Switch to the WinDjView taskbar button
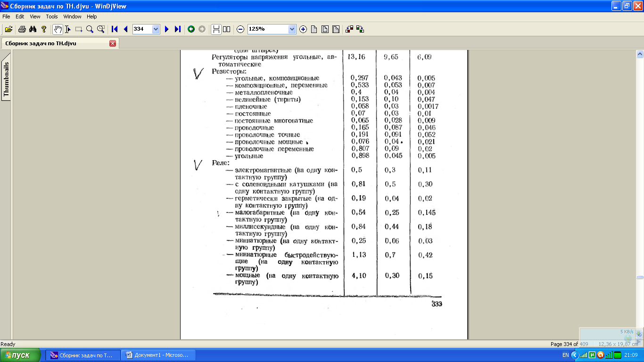The width and height of the screenshot is (644, 362). pyautogui.click(x=83, y=355)
